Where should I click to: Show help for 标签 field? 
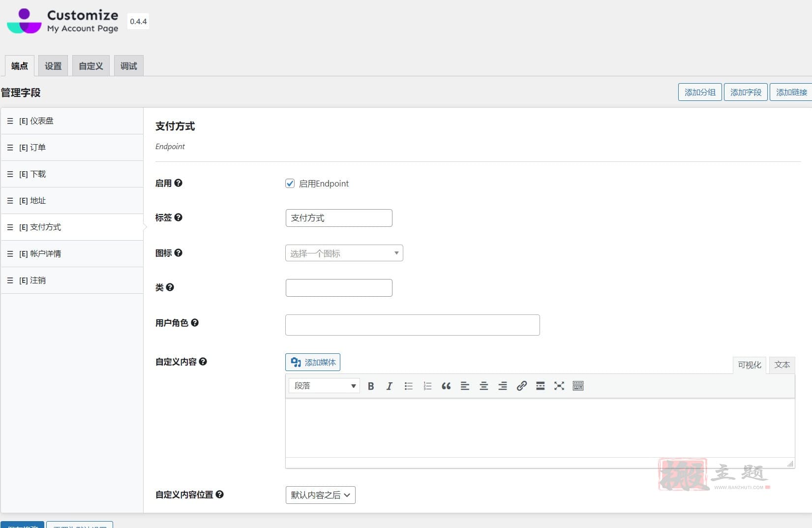tap(179, 217)
